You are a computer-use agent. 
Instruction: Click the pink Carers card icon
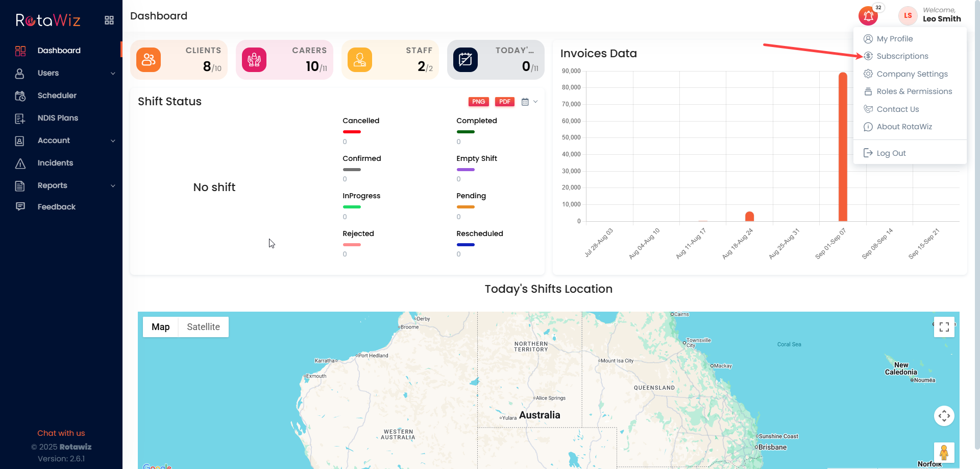pyautogui.click(x=254, y=60)
